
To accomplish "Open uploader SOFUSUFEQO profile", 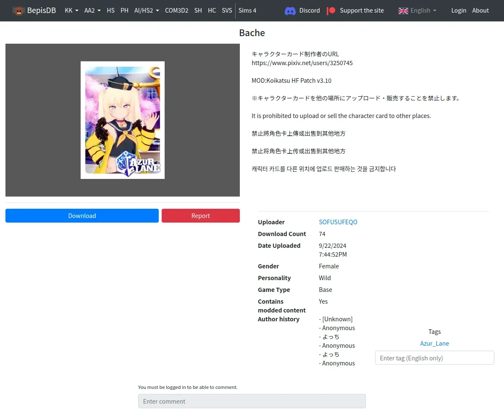I will tap(338, 222).
